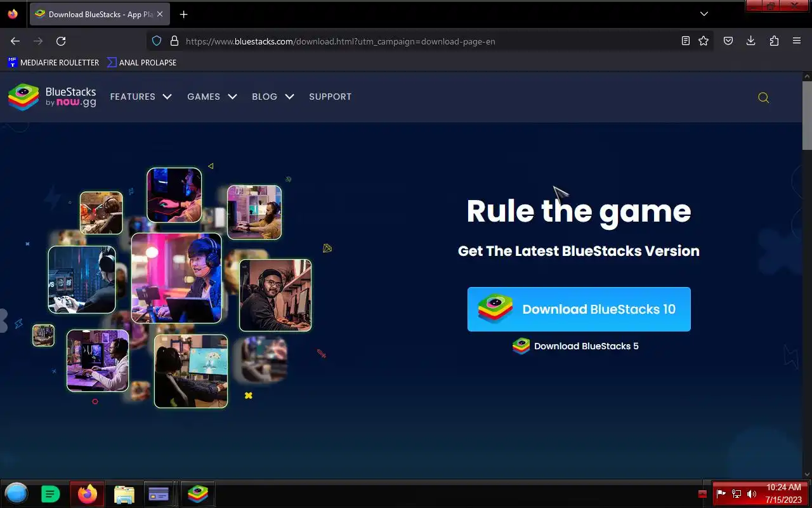This screenshot has height=508, width=812.
Task: Click the Firefox logo at tab bar start
Action: pyautogui.click(x=13, y=14)
